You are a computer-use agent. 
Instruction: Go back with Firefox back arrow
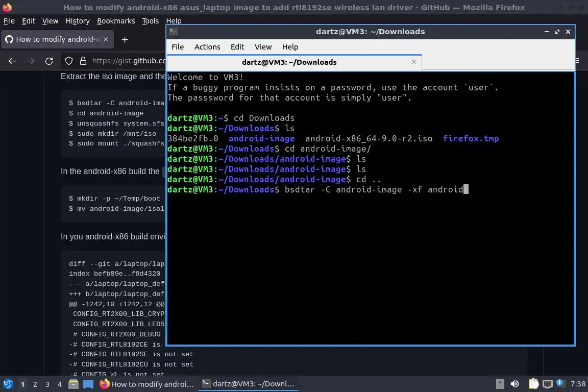point(12,61)
